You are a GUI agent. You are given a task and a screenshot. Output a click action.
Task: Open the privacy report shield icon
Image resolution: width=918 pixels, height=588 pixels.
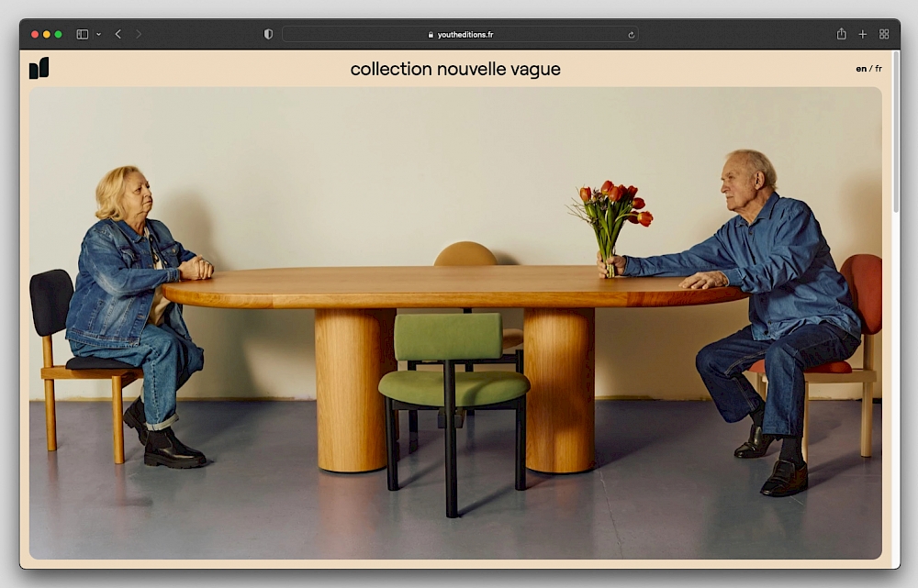268,34
